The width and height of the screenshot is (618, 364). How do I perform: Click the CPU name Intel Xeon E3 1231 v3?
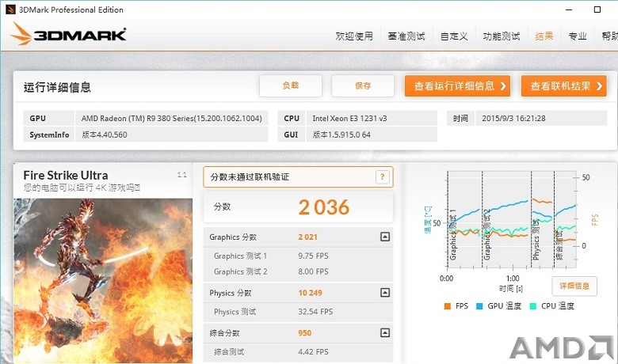pyautogui.click(x=349, y=118)
